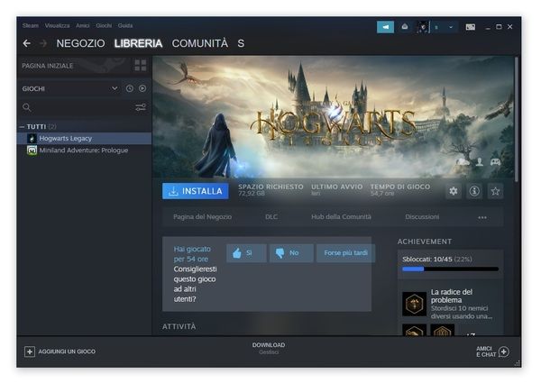Click the profile avatar picture

(x=423, y=27)
